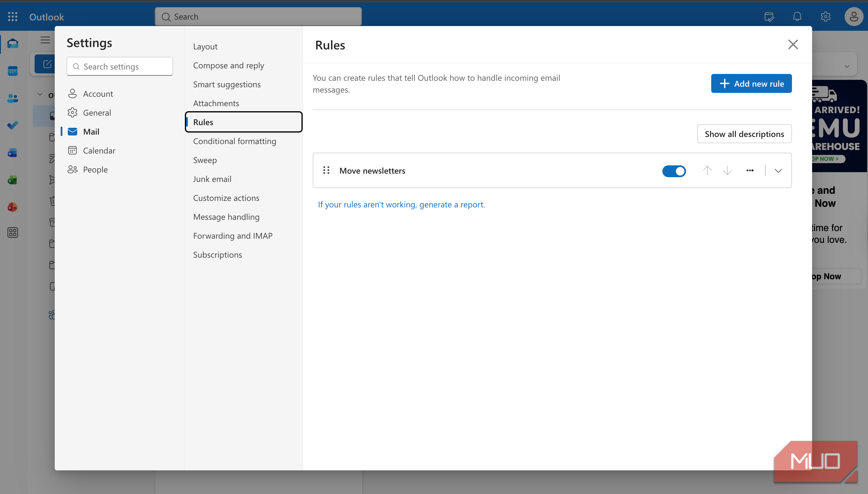Close the Settings dialog
The image size is (868, 494).
tap(793, 44)
